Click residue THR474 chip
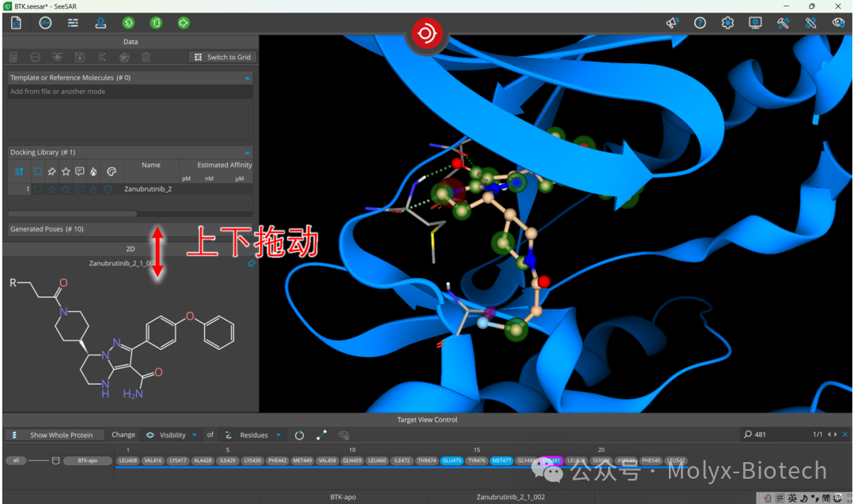Screen dimensions: 854x504 coord(426,461)
